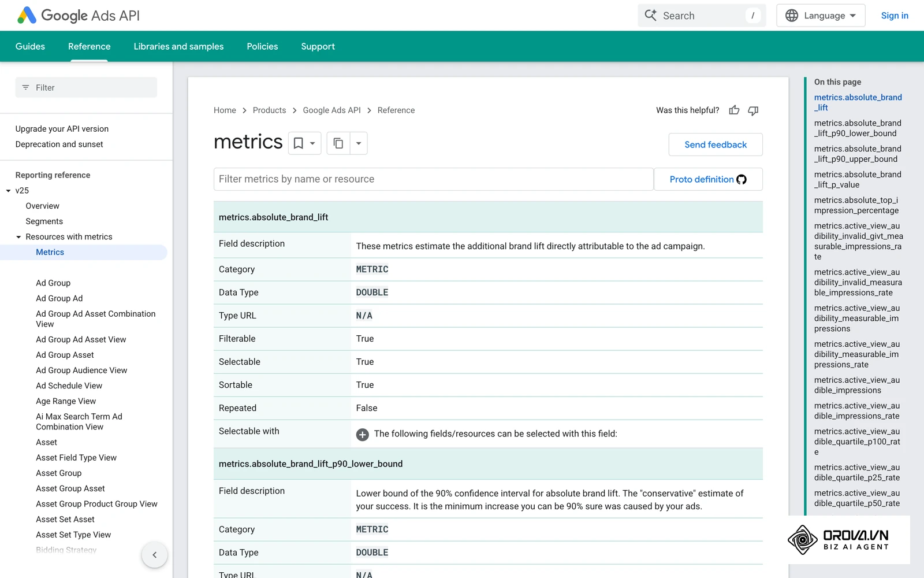Viewport: 924px width, 578px height.
Task: Jump to metrics.absolute_top_impression_percentage on this page
Action: click(x=856, y=205)
